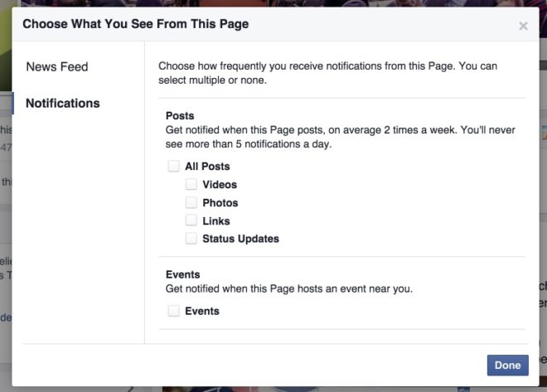Click the Photos label text
The height and width of the screenshot is (392, 547).
click(220, 202)
